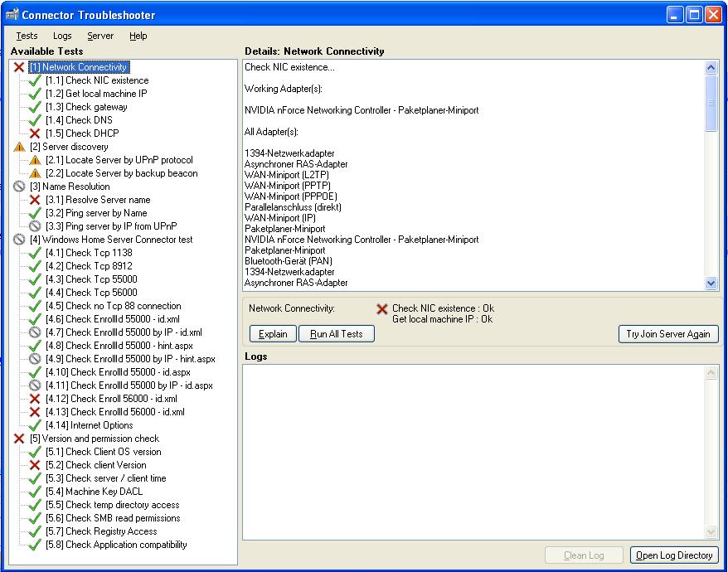Click green check icon beside Get local machine IP

35,94
